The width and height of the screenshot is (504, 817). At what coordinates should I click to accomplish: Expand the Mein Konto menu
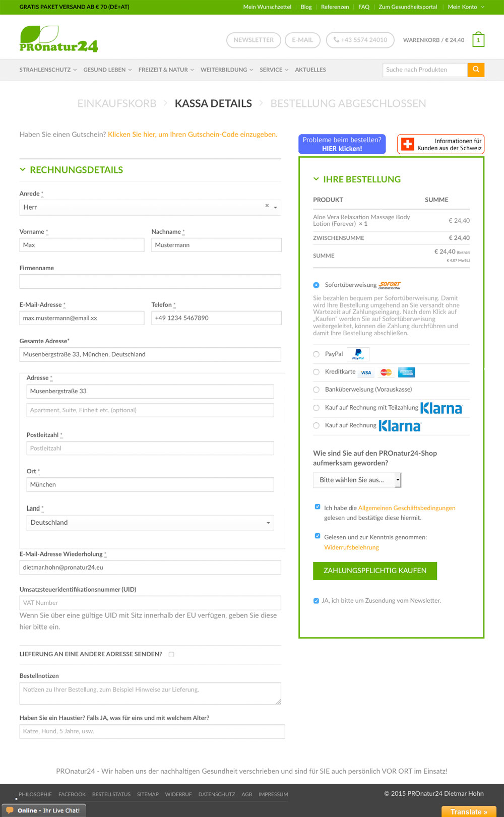[x=466, y=7]
